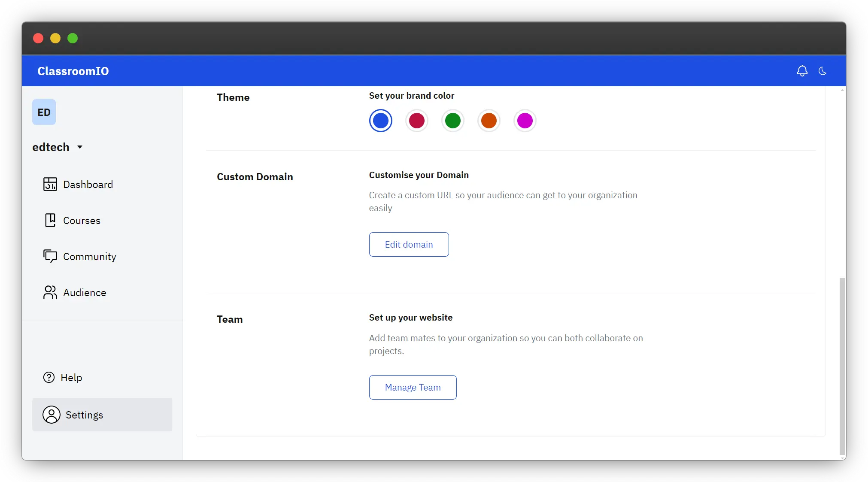Click the Settings user avatar icon
The width and height of the screenshot is (868, 482).
coord(51,415)
